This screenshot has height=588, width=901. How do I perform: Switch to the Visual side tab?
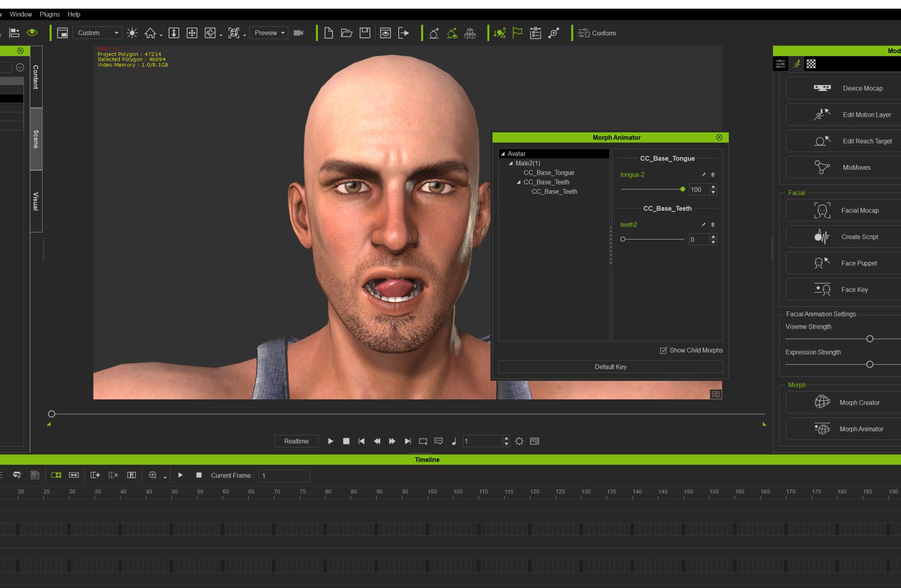click(36, 201)
